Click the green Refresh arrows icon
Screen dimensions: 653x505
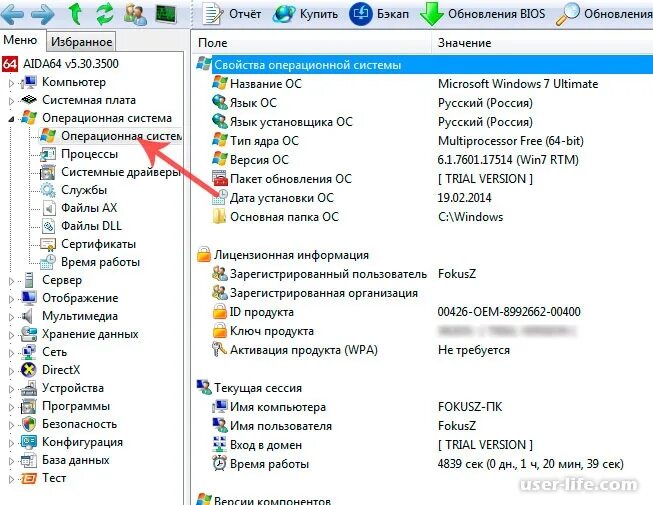pyautogui.click(x=105, y=13)
